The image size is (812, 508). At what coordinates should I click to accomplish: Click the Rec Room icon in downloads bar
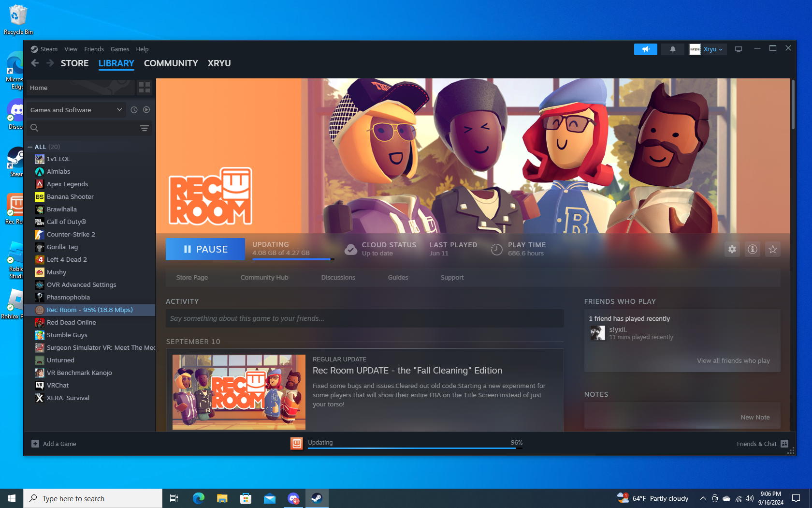(x=297, y=443)
